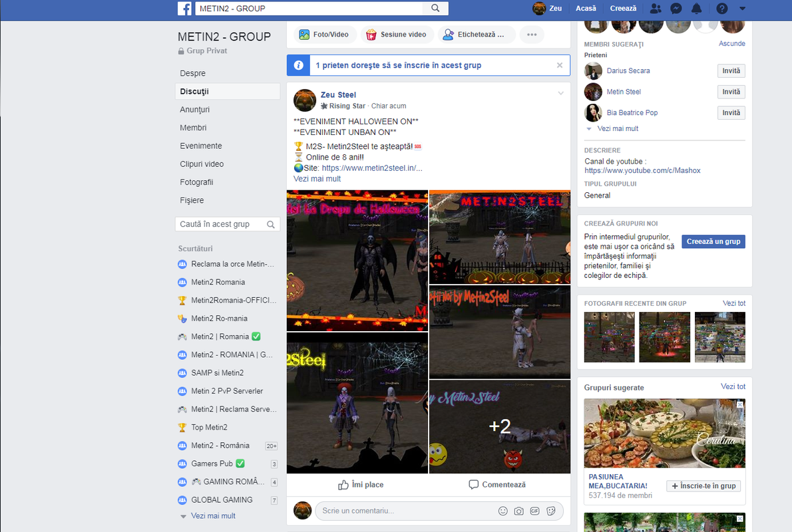Expand shortcuts with Vezi mai mult
This screenshot has width=792, height=532.
pos(213,516)
